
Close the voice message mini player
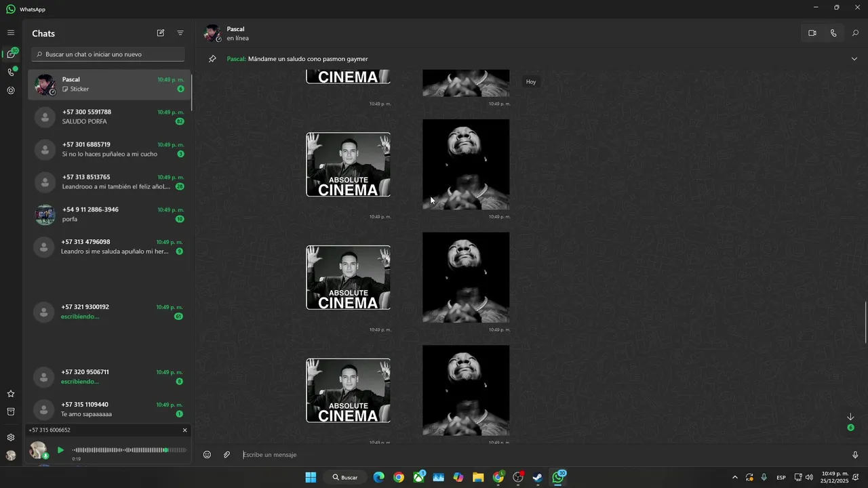[x=184, y=430]
